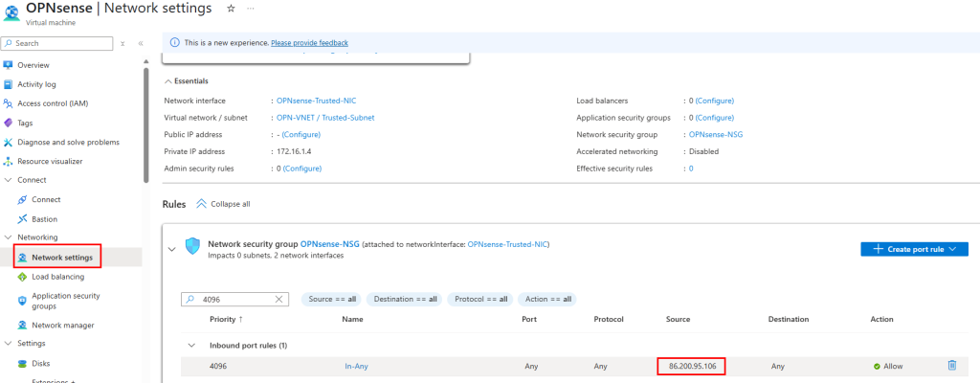The image size is (980, 383).
Task: Click the Collapse all double-chevron icon
Action: 201,204
